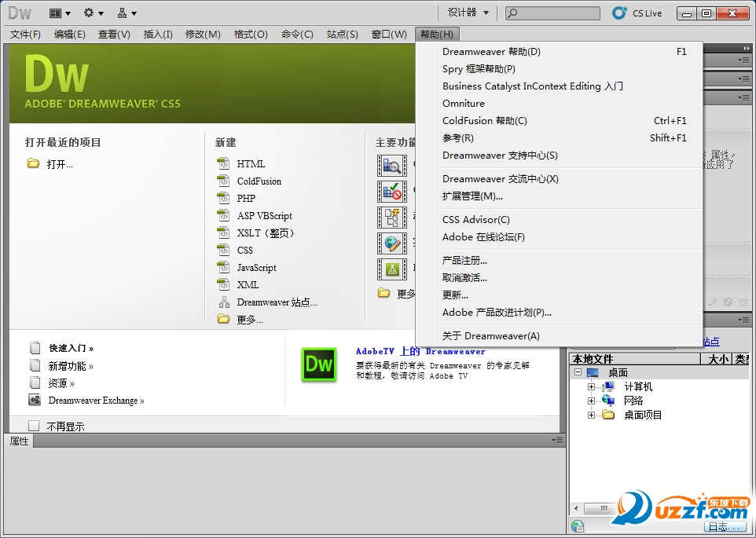The width and height of the screenshot is (756, 538).
Task: Click the feature video icon with checkmark
Action: pyautogui.click(x=391, y=192)
